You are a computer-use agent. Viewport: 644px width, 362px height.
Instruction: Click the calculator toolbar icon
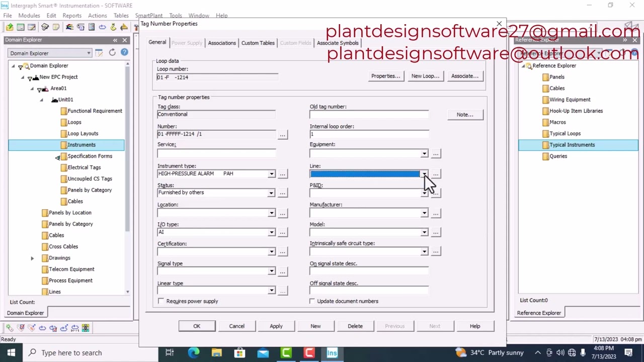92,27
